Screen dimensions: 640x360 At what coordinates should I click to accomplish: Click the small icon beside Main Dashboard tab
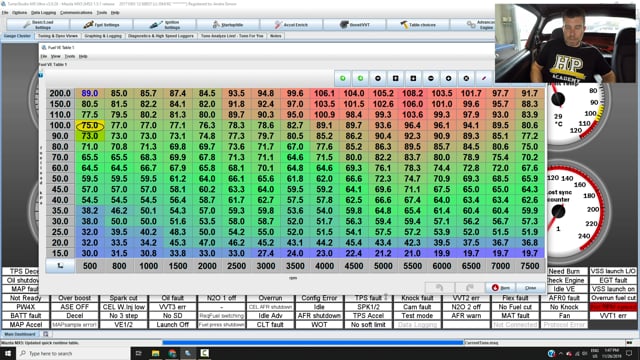[46, 334]
